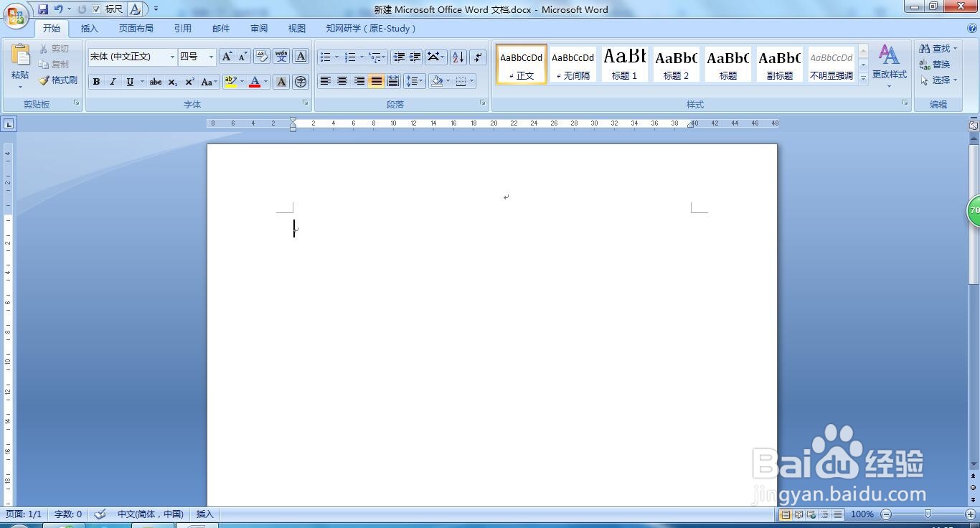Open the 知网研学 tab
Image resolution: width=980 pixels, height=528 pixels.
[371, 29]
